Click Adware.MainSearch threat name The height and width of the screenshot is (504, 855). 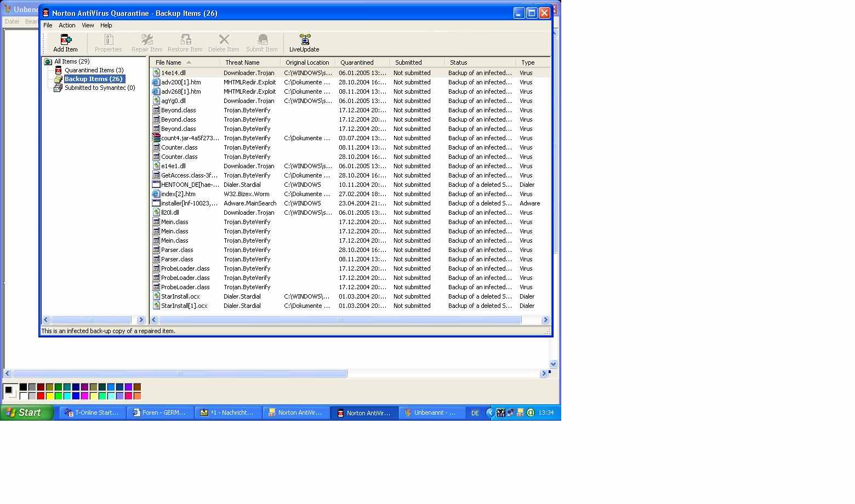250,203
